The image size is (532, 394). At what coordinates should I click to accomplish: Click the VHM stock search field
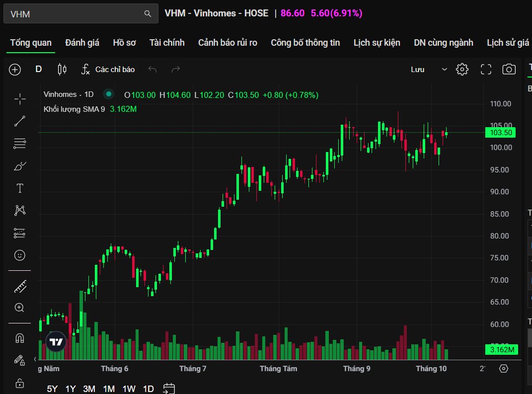coord(75,14)
